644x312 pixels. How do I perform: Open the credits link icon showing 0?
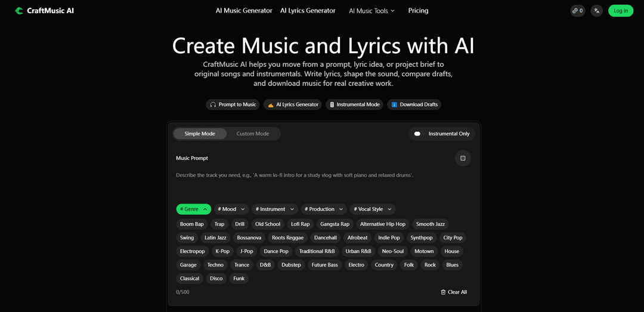[577, 11]
